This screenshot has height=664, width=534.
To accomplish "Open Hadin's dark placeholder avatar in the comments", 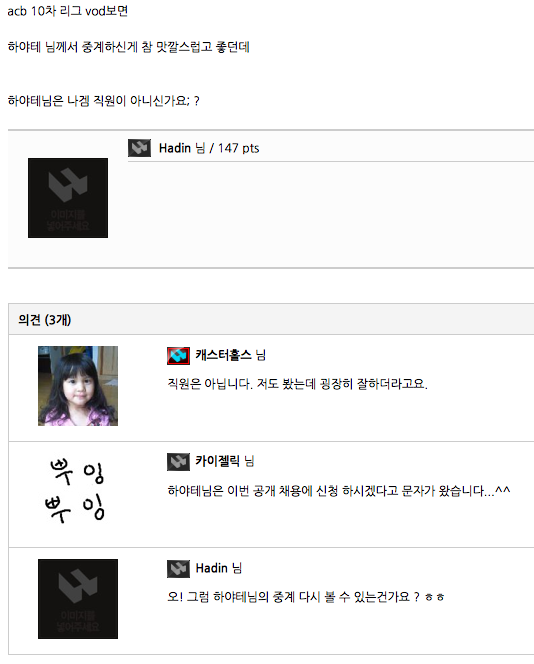I will tap(78, 599).
